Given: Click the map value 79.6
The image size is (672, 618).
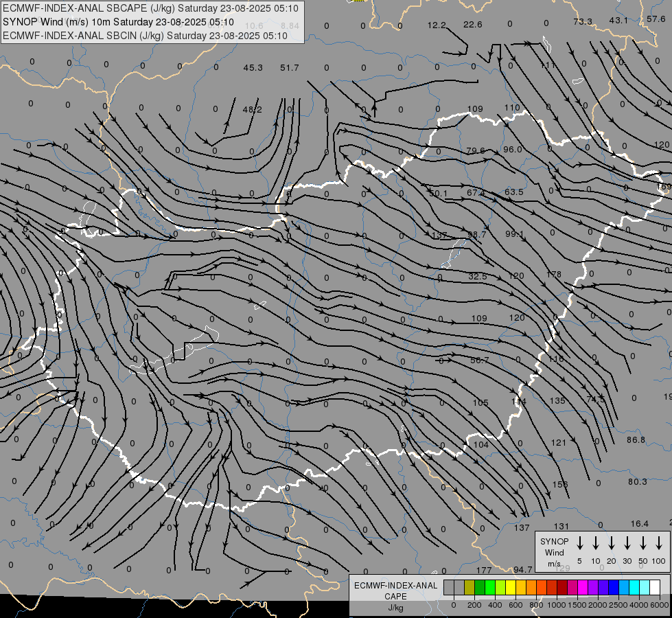Looking at the screenshot, I should tap(476, 150).
